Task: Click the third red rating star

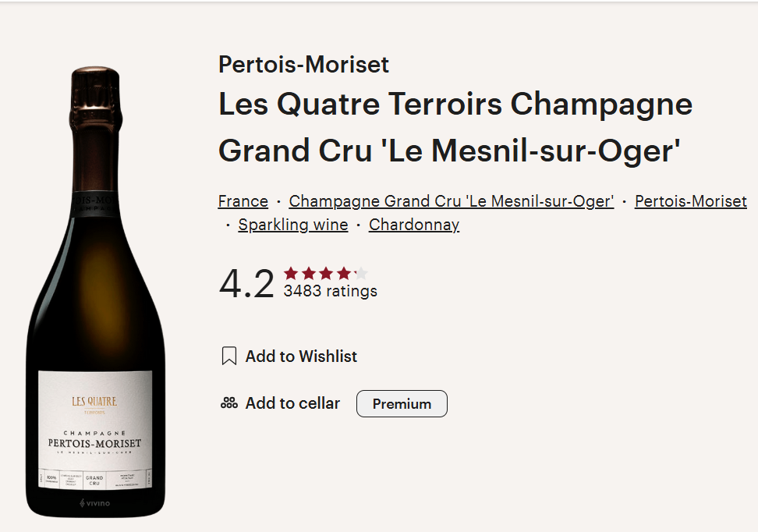Action: tap(326, 274)
